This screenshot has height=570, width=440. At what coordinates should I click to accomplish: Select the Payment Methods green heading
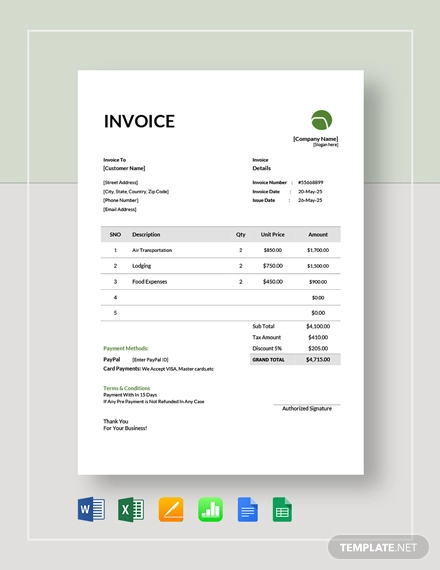tap(126, 348)
